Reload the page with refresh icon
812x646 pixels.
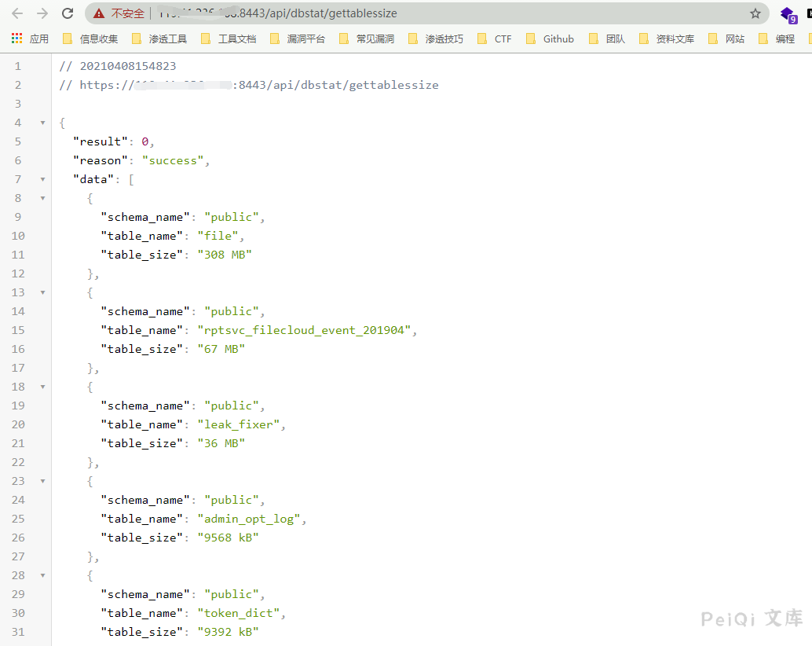[68, 13]
